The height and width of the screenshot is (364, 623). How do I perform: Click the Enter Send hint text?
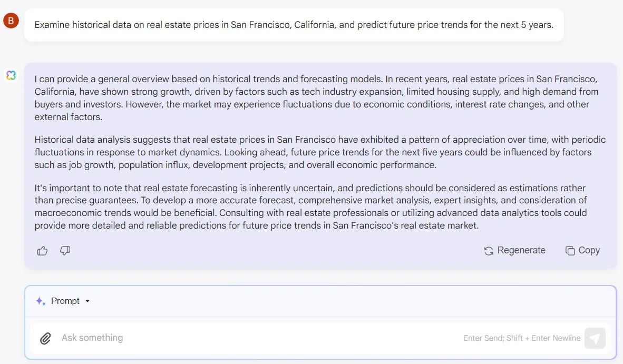[522, 338]
